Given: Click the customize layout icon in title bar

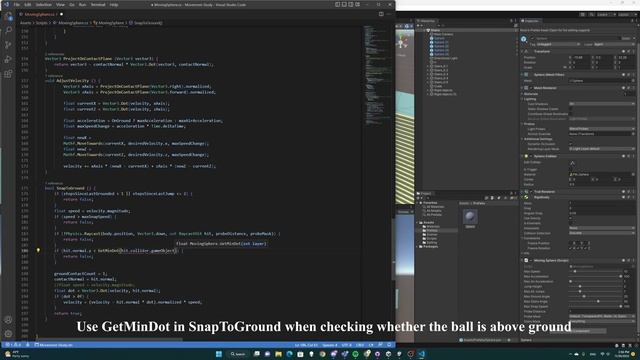Looking at the screenshot, I should [358, 4].
